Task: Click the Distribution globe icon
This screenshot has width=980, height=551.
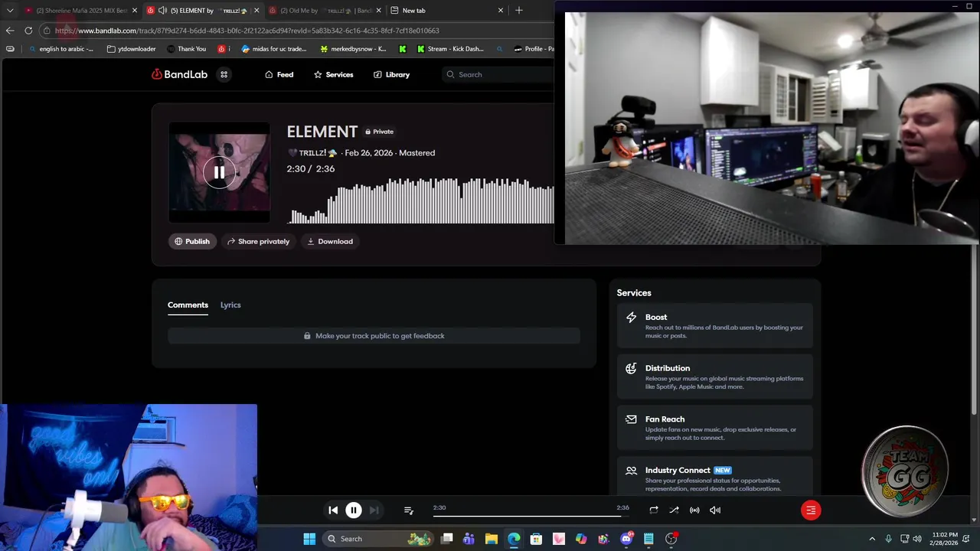Action: click(631, 368)
